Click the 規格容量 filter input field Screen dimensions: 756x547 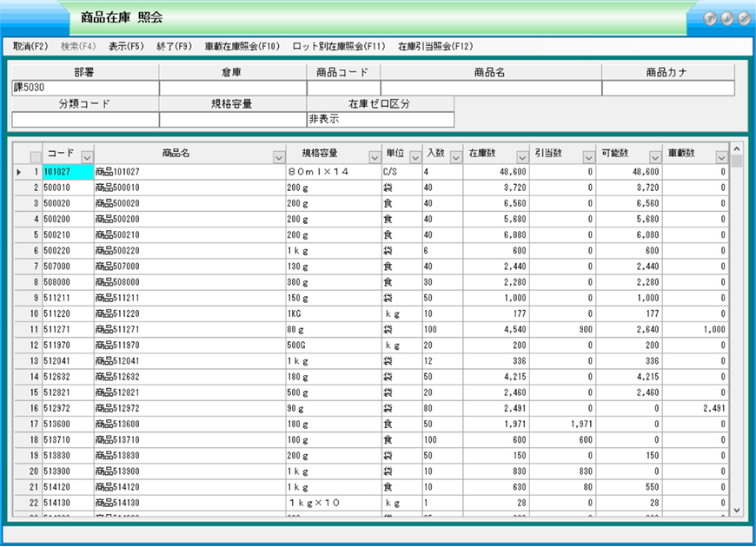(233, 120)
